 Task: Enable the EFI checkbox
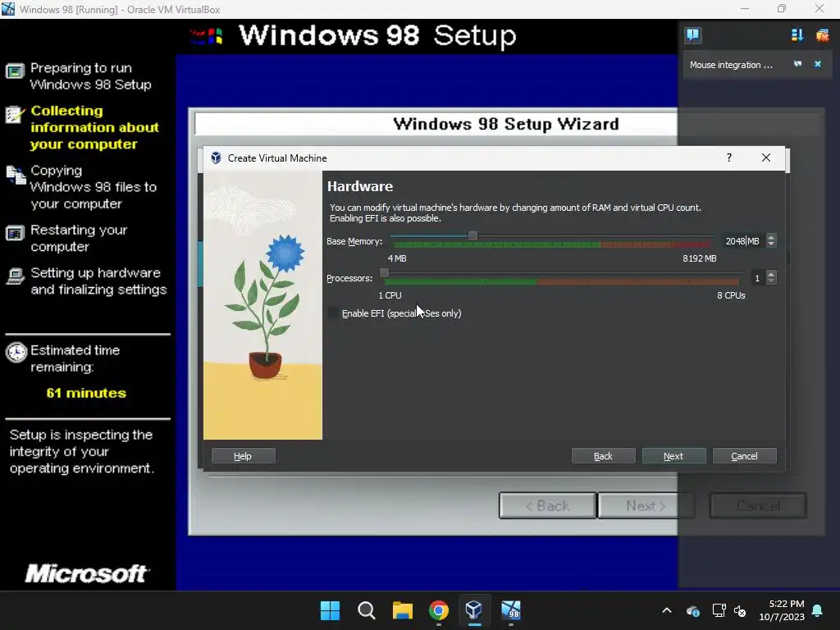333,313
